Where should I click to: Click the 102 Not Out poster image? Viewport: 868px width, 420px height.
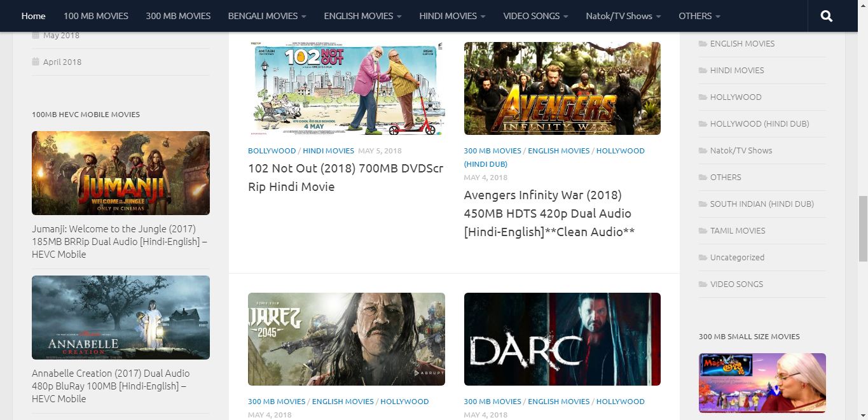coord(346,88)
